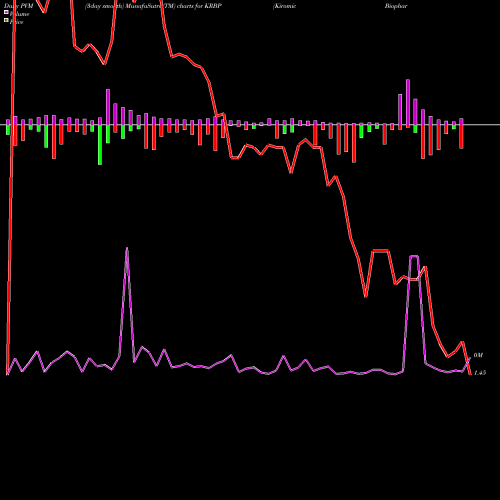Image resolution: width=500 pixels, height=500 pixels.
Task: Click the "0M" volume axis label
Action: point(478,355)
